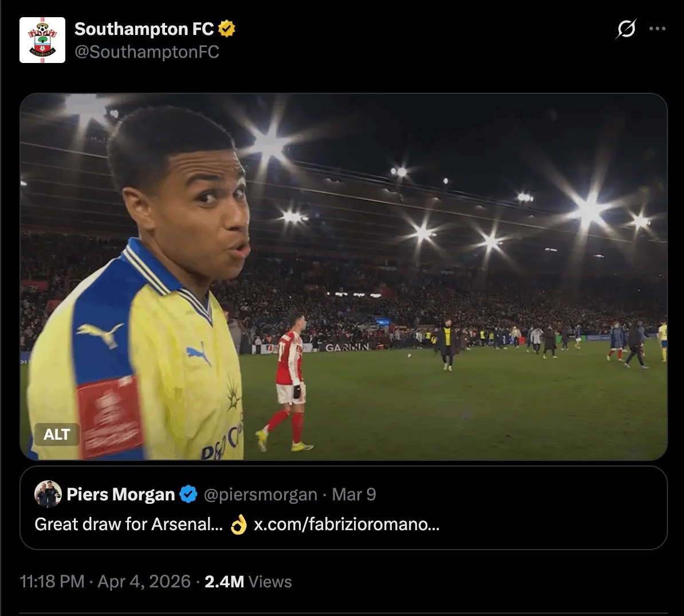
Task: Open the tweet's more options menu
Action: point(658,27)
